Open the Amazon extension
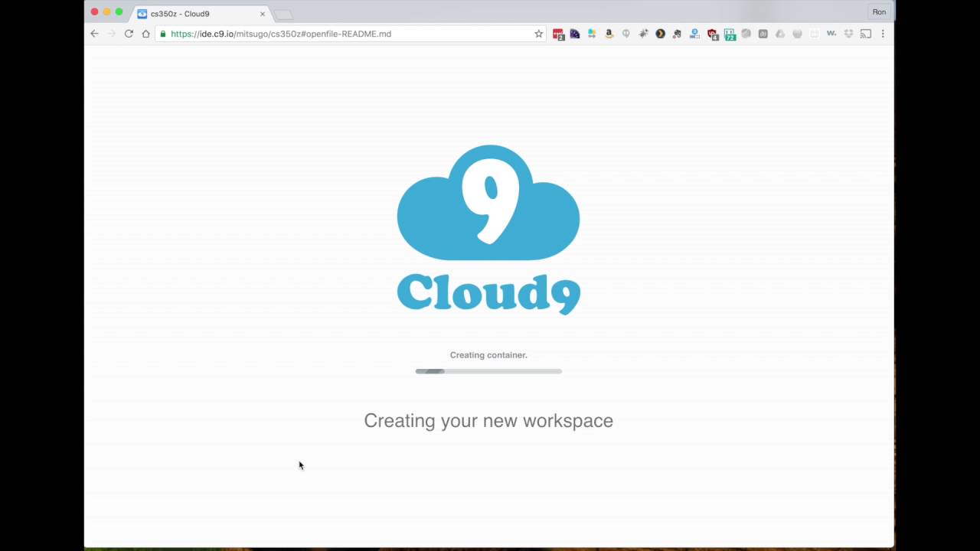Viewport: 980px width, 551px height. pyautogui.click(x=609, y=34)
